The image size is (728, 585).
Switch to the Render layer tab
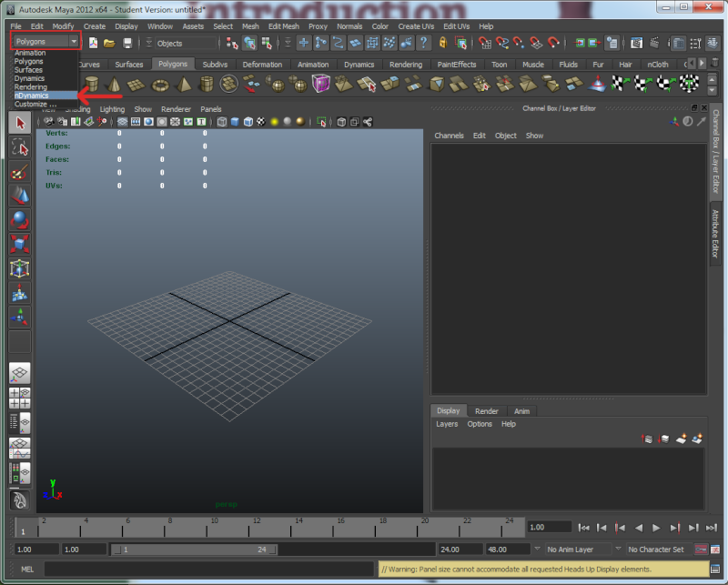click(486, 411)
